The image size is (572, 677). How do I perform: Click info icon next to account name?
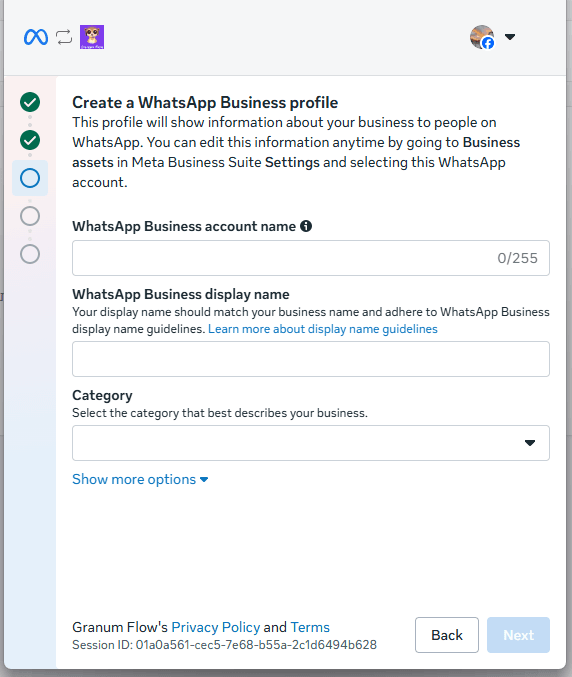point(306,226)
